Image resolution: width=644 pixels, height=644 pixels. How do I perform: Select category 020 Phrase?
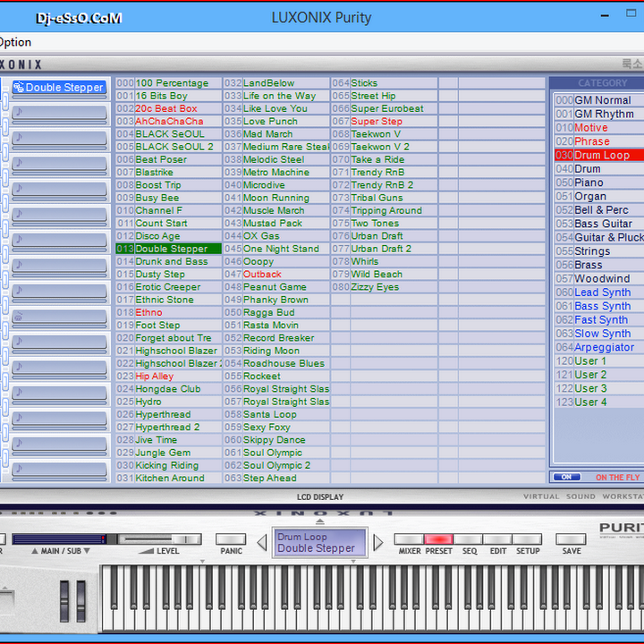point(598,141)
